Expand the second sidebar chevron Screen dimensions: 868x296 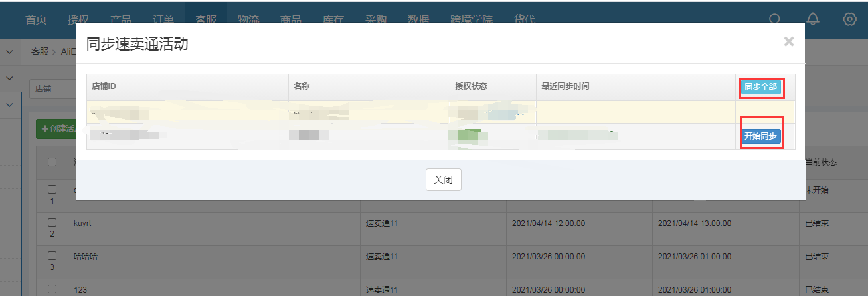(9, 78)
